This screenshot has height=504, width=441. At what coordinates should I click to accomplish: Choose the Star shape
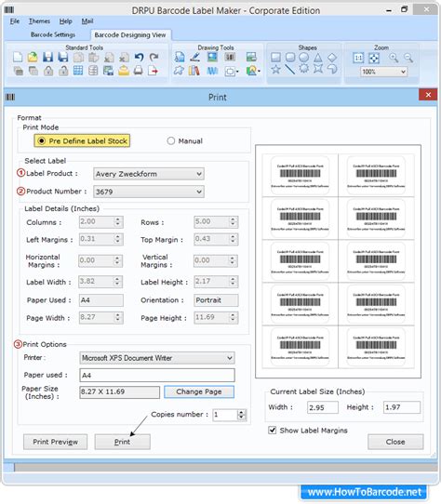[x=275, y=69]
